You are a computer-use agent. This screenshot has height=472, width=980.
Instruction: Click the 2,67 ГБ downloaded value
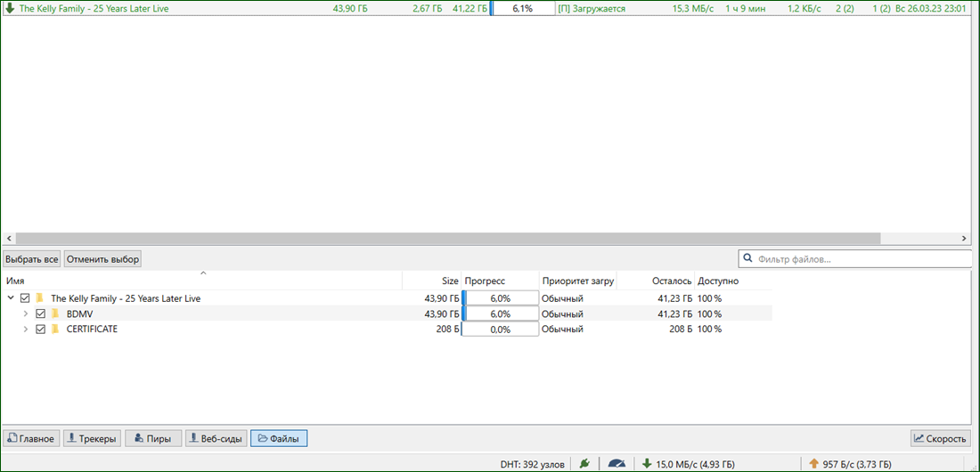click(427, 9)
